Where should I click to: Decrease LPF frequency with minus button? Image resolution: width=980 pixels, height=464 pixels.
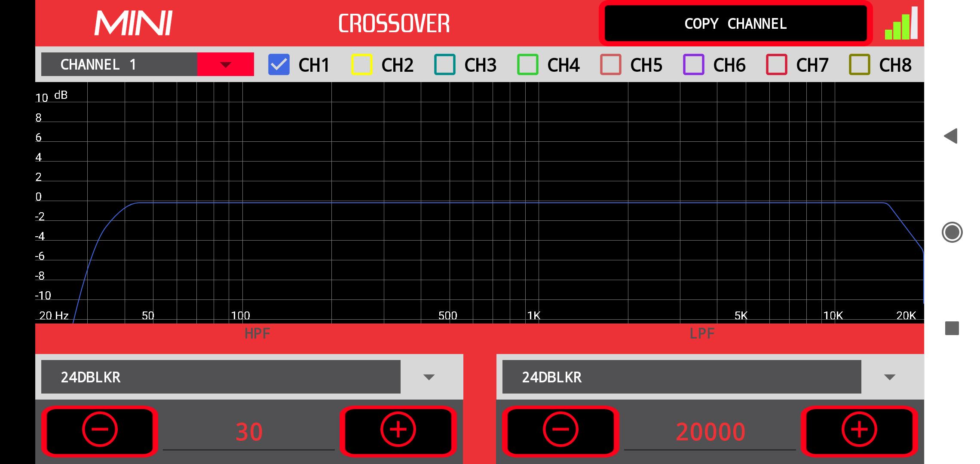click(x=560, y=431)
